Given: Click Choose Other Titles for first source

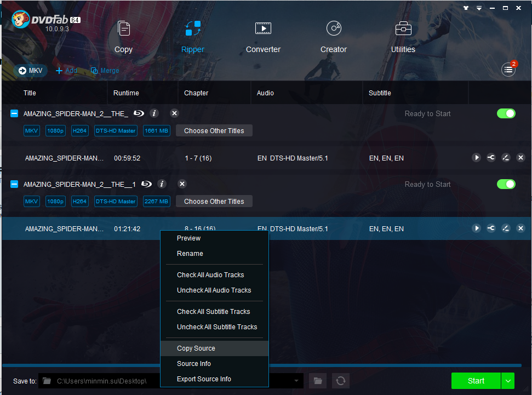Looking at the screenshot, I should [214, 131].
